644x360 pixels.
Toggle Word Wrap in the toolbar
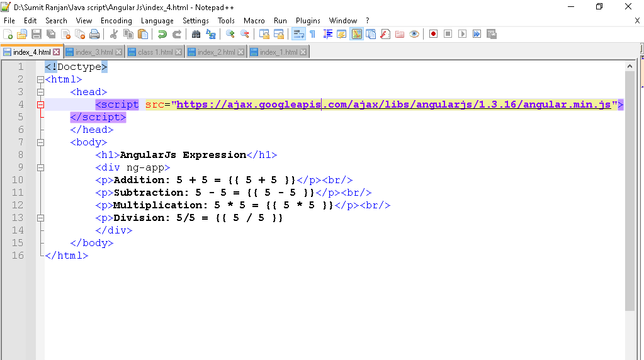(x=298, y=34)
